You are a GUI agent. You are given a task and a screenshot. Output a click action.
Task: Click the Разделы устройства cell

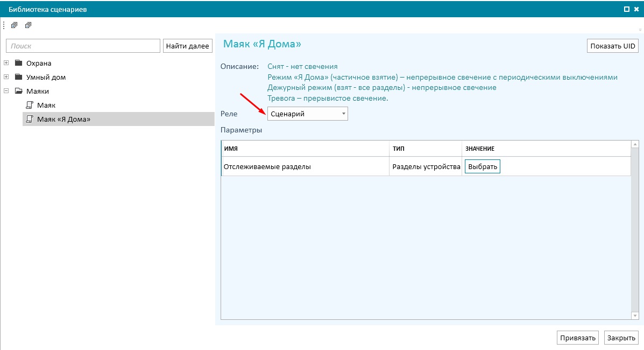[426, 166]
